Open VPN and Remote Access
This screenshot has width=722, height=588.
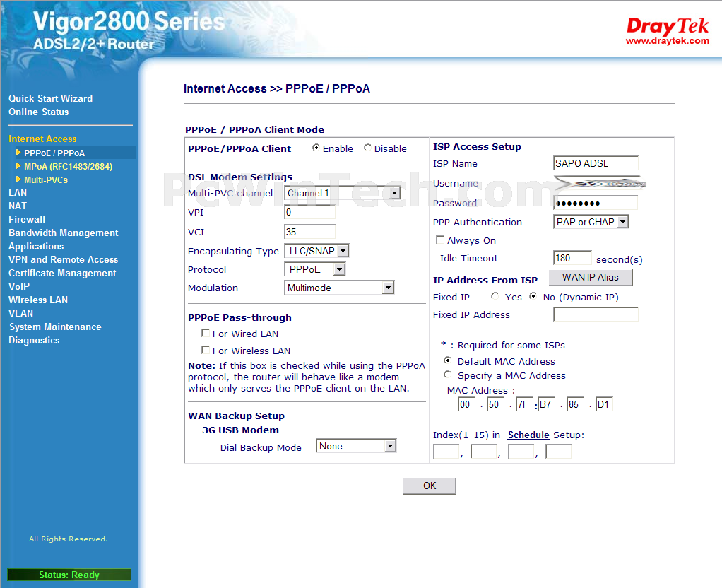point(63,259)
